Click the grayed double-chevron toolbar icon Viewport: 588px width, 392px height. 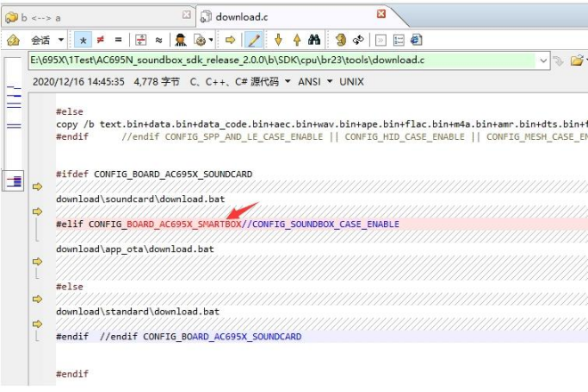coord(380,40)
